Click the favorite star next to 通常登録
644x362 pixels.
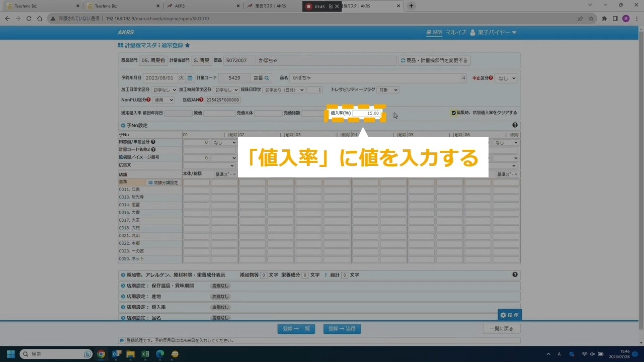(x=187, y=45)
